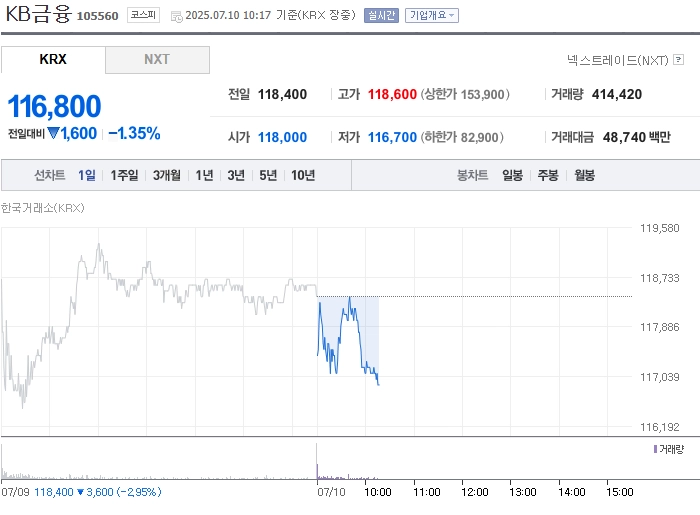Click the 13:00 time axis label
The image size is (700, 515).
[523, 492]
